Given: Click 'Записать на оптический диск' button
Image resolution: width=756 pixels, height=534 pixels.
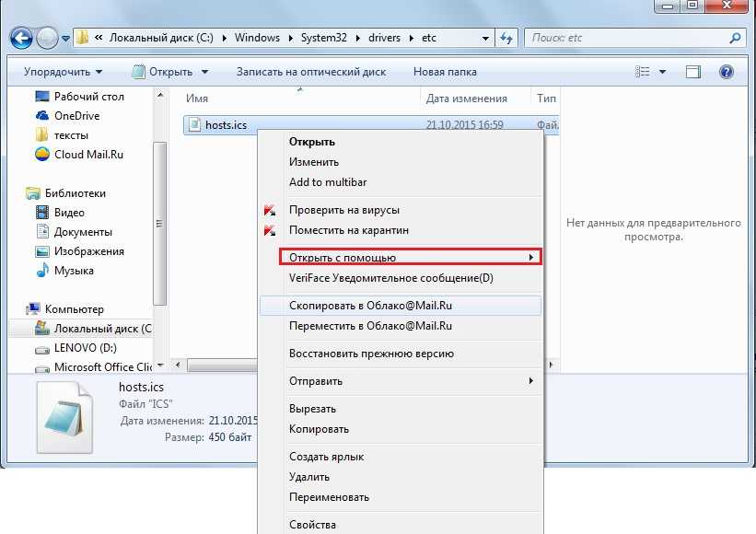Looking at the screenshot, I should click(x=310, y=72).
